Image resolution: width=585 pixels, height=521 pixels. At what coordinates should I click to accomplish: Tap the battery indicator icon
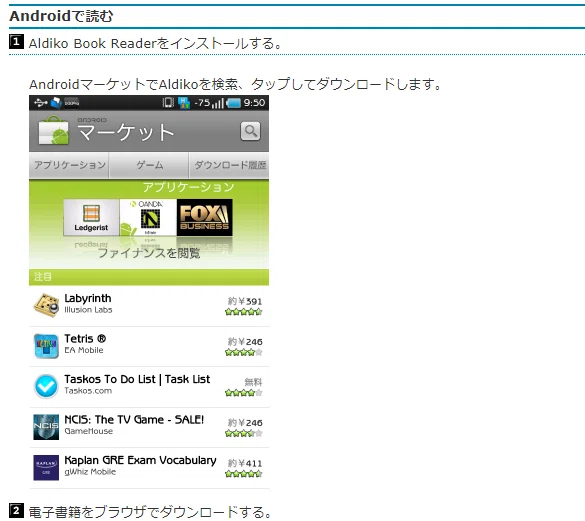tap(234, 103)
